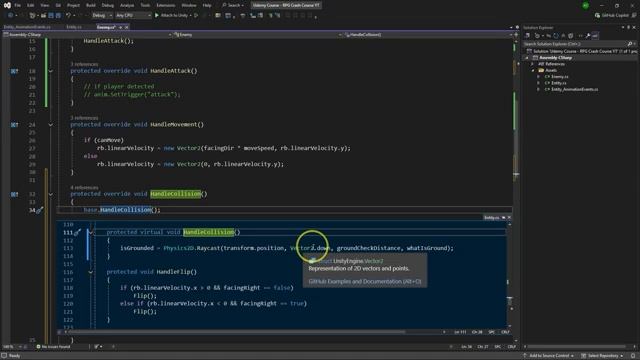This screenshot has width=640, height=360.
Task: Switch to Entity_AnimationEvents.cs tab
Action: coord(27,27)
